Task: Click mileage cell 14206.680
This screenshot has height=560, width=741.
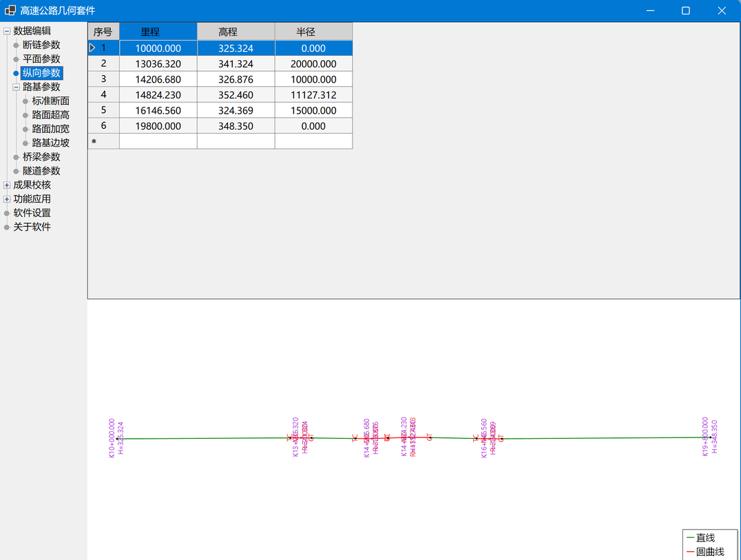Action: [x=158, y=79]
